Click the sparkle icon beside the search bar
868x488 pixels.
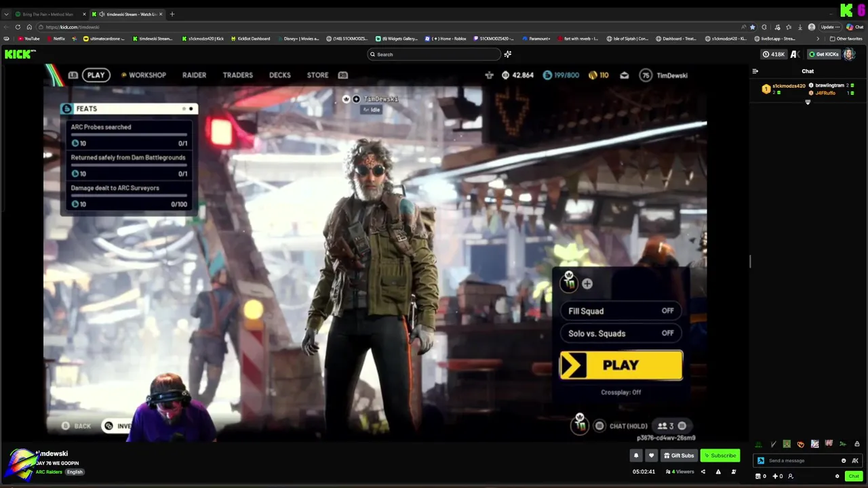(x=508, y=54)
